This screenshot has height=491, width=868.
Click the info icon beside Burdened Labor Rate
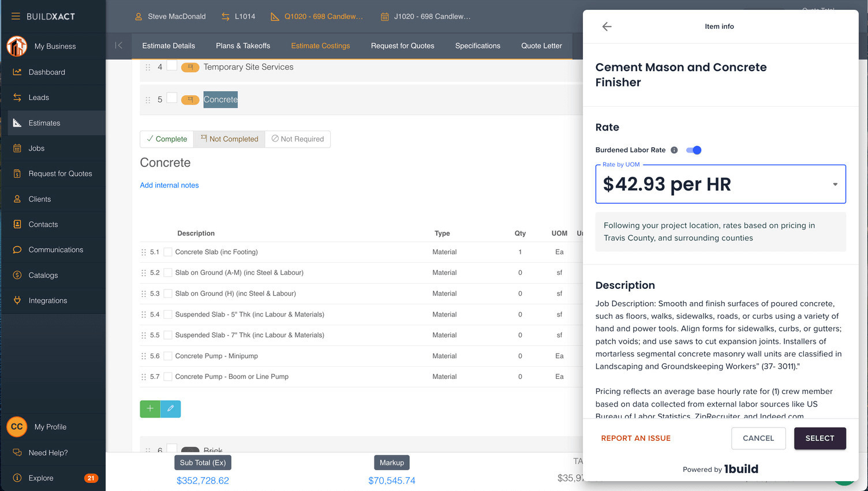pos(674,150)
